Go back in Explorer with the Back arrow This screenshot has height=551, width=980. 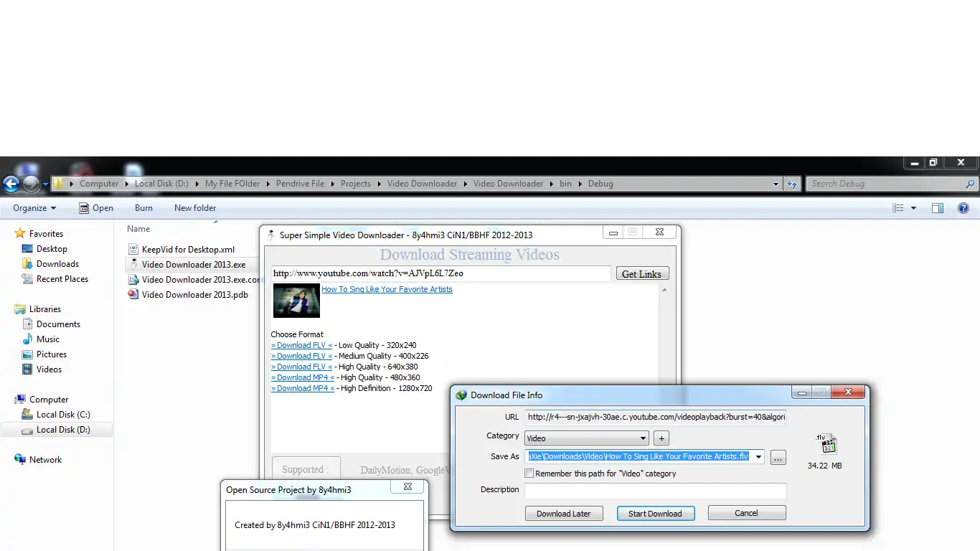tap(11, 184)
